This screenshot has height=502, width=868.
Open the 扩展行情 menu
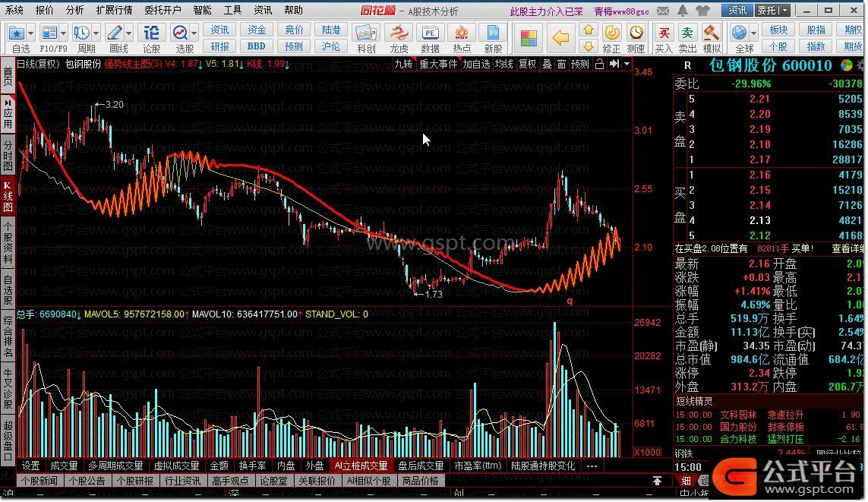coord(114,10)
